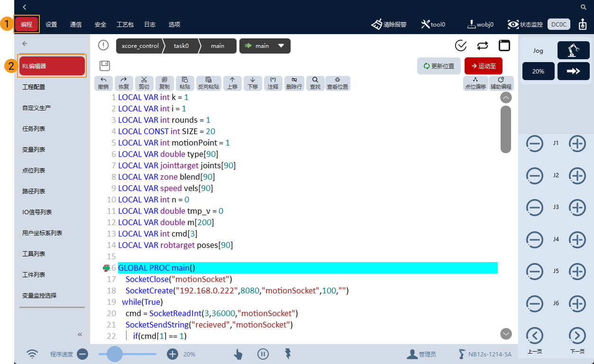Viewport: 594px width, 364px height.
Task: Click the robot power icon top right
Action: 582,25
